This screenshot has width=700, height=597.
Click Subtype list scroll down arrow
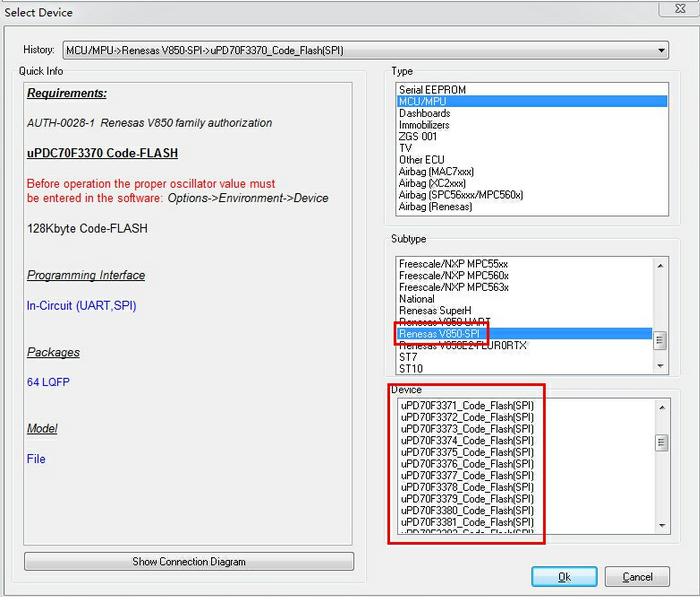click(660, 366)
